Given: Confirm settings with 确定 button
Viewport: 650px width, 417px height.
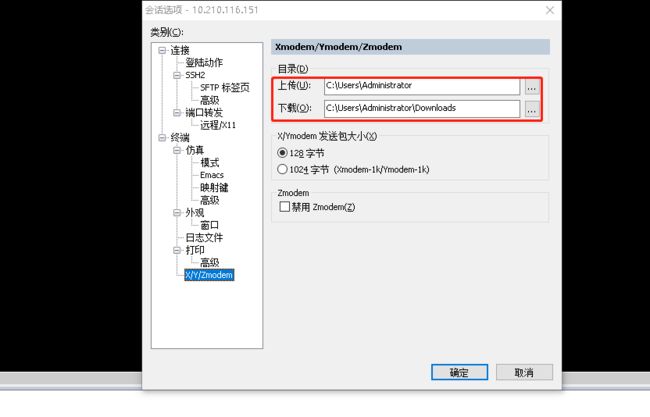Looking at the screenshot, I should 459,372.
